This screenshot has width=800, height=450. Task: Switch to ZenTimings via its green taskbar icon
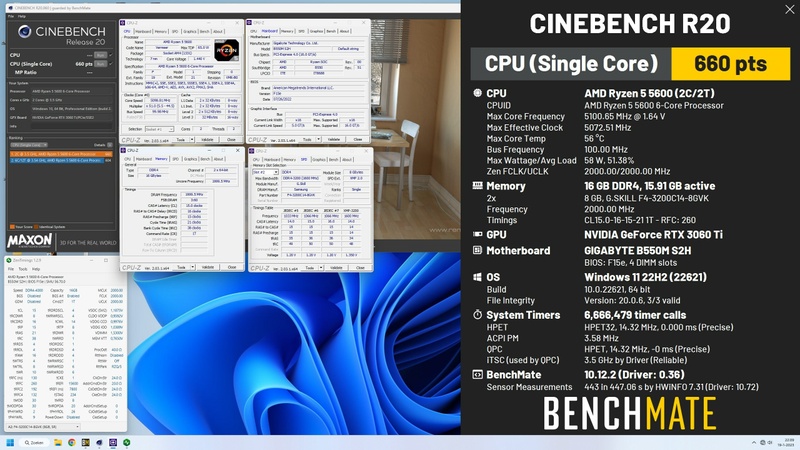click(x=127, y=442)
